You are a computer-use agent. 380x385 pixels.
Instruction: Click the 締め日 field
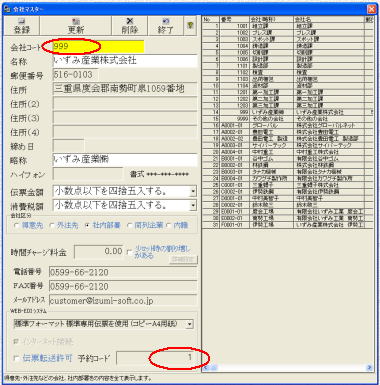click(x=68, y=146)
